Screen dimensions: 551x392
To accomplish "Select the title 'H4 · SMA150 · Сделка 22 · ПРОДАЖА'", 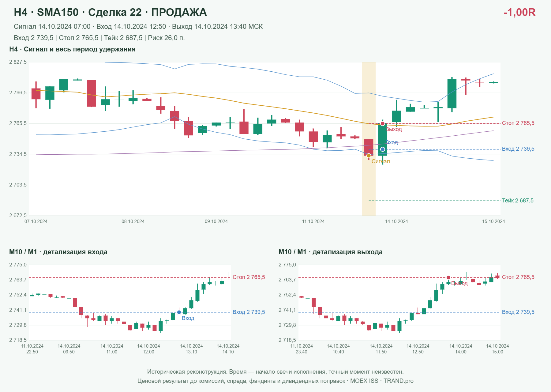I will (110, 12).
